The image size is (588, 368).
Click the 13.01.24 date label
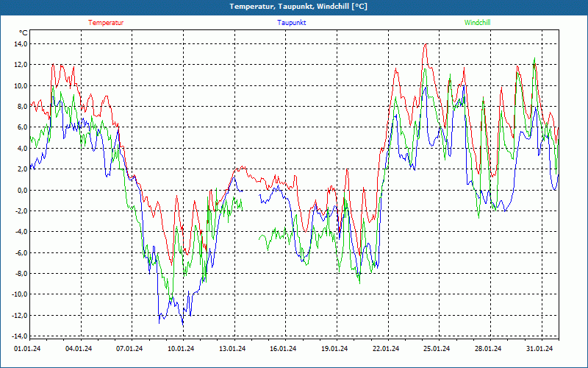click(x=232, y=349)
